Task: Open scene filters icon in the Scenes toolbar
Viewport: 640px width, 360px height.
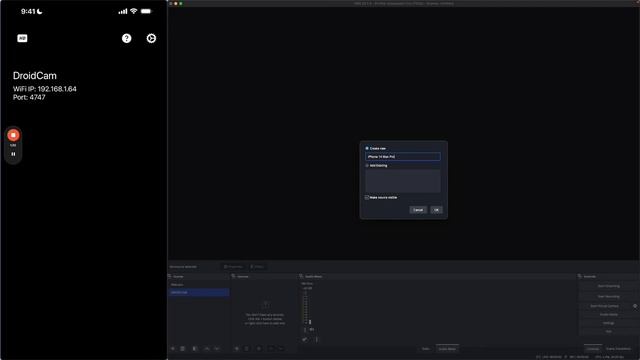Action: 195,349
